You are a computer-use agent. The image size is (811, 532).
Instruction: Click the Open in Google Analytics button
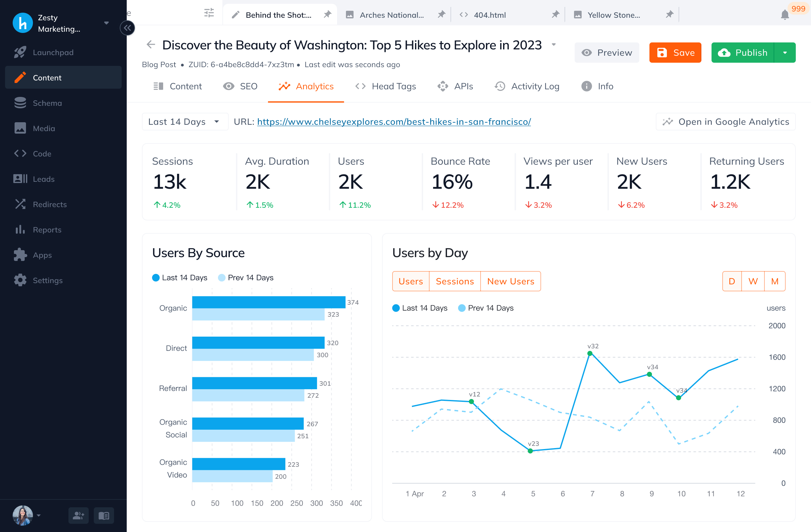[x=725, y=122]
